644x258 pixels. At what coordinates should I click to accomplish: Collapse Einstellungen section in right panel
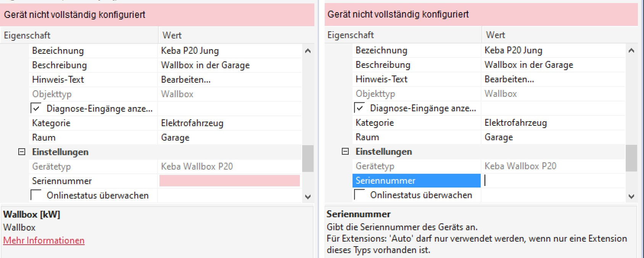pyautogui.click(x=345, y=151)
